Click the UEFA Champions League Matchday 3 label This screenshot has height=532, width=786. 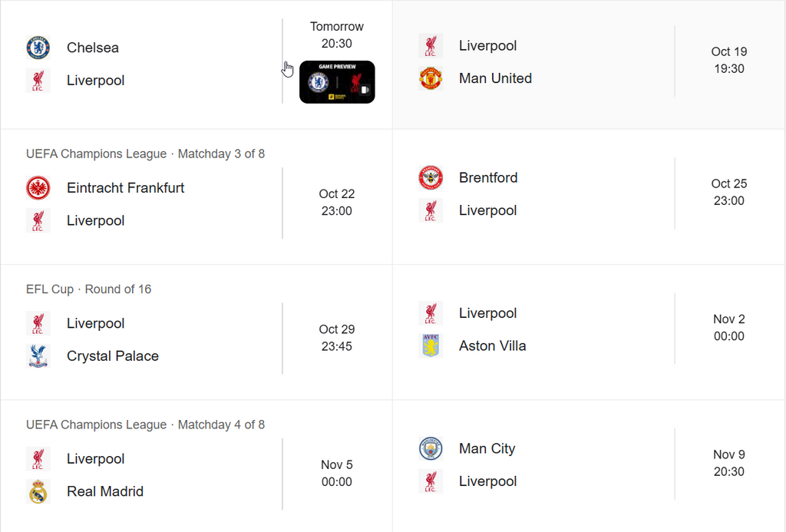145,154
